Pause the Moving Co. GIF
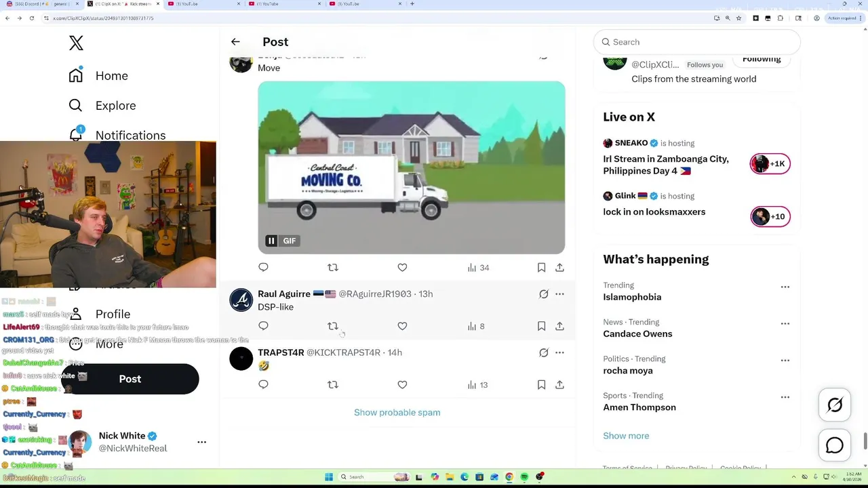The width and height of the screenshot is (868, 488). [271, 241]
